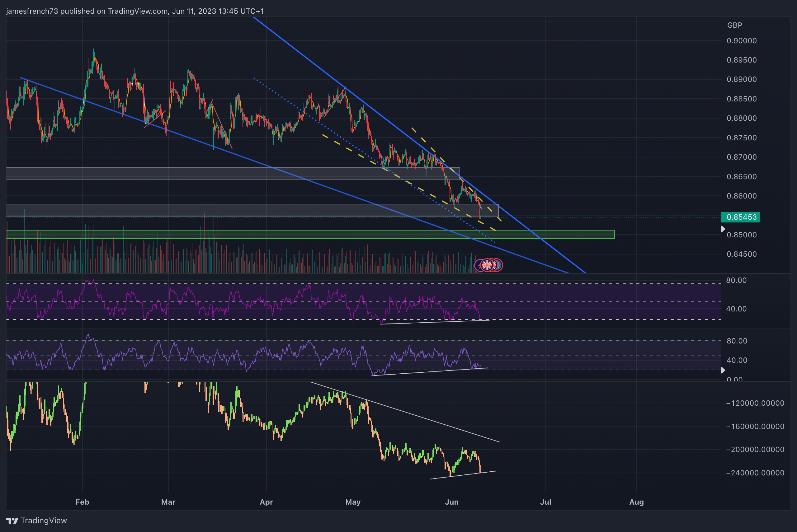797x532 pixels.
Task: Click the Apr label on the time axis
Action: click(266, 502)
